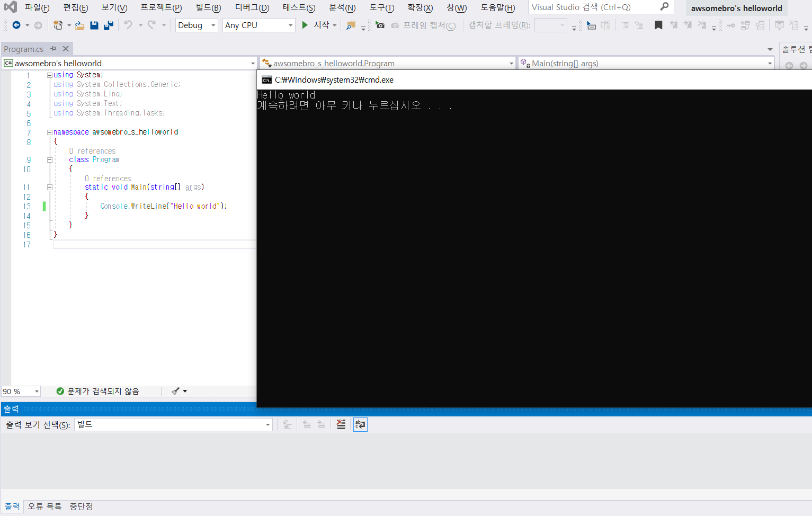Viewport: 812px width, 516px height.
Task: Switch to the 중단점 tab
Action: pyautogui.click(x=81, y=506)
